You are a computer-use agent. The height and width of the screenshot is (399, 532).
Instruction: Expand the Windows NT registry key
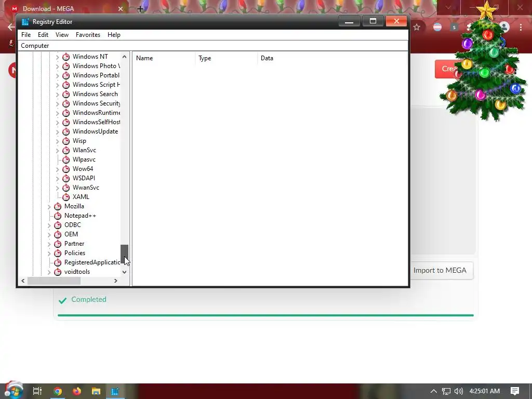tap(57, 57)
